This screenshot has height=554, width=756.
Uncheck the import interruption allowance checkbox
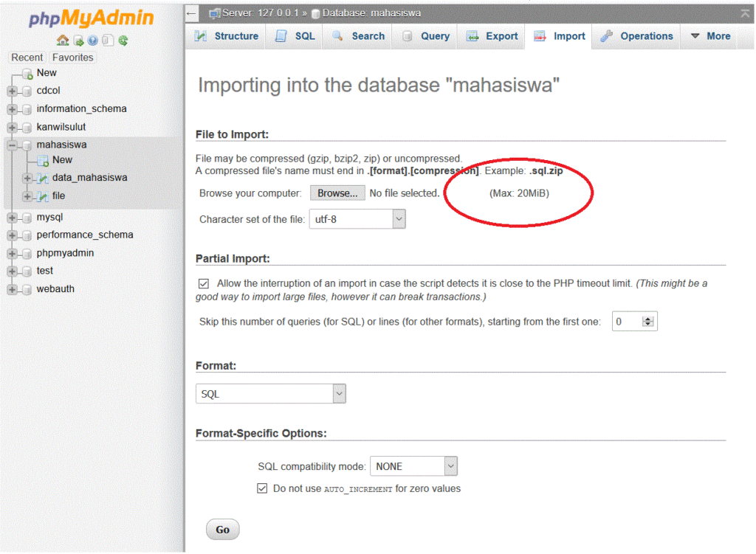pos(204,283)
